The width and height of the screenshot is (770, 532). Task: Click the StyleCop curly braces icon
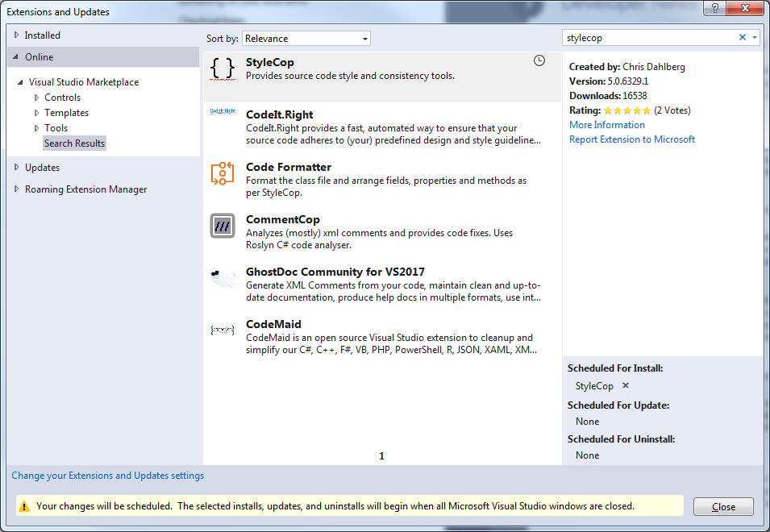point(222,69)
